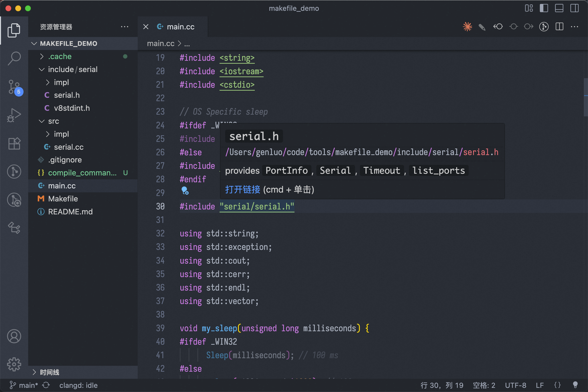The width and height of the screenshot is (588, 392).
Task: Follow the <iostream> include link
Action: (241, 71)
